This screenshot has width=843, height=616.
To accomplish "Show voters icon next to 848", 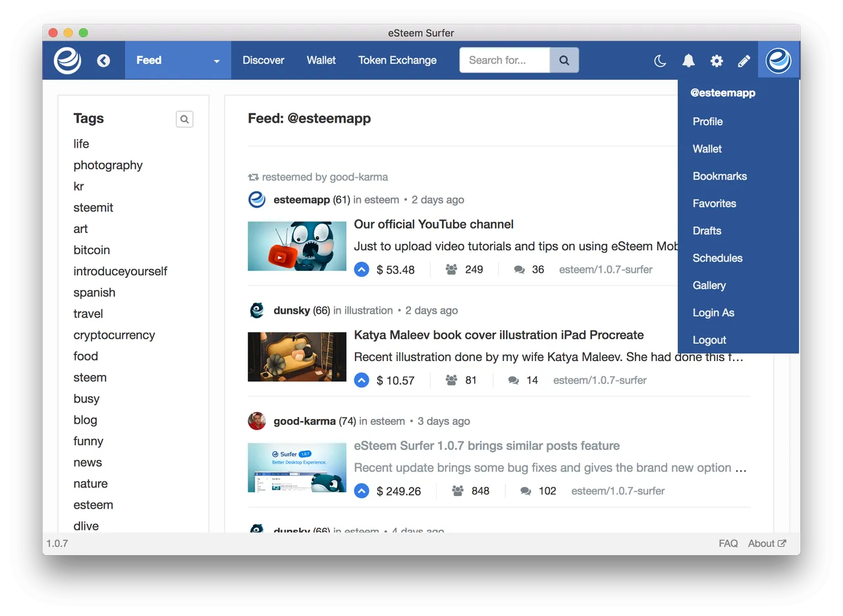I will (458, 491).
